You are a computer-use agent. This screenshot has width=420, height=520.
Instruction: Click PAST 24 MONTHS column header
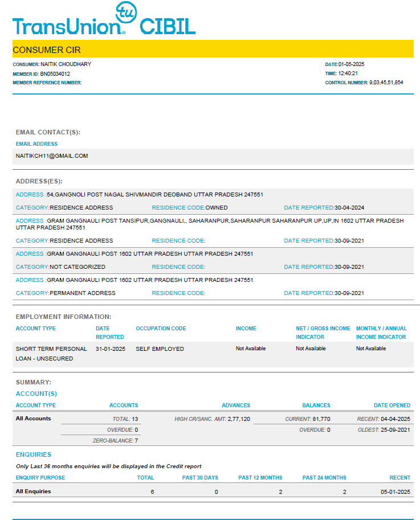[x=324, y=477]
